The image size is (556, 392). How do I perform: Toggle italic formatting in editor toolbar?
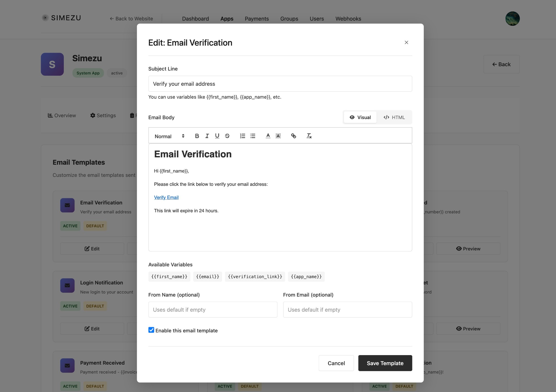click(207, 136)
